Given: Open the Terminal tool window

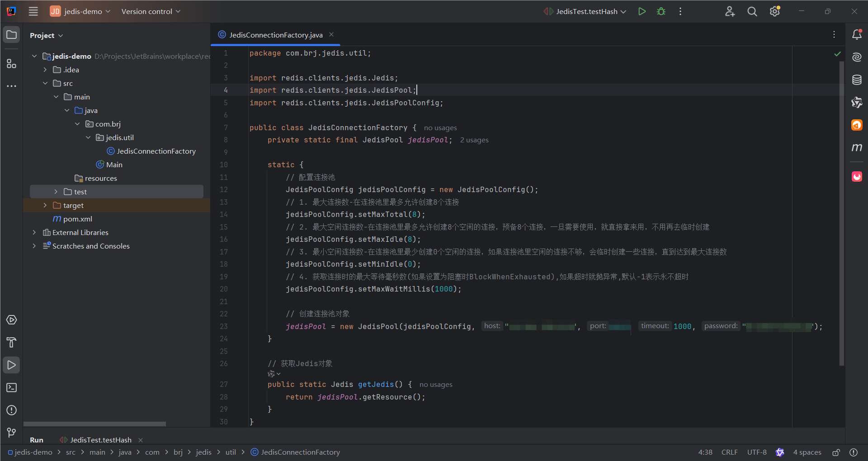Looking at the screenshot, I should [x=11, y=388].
